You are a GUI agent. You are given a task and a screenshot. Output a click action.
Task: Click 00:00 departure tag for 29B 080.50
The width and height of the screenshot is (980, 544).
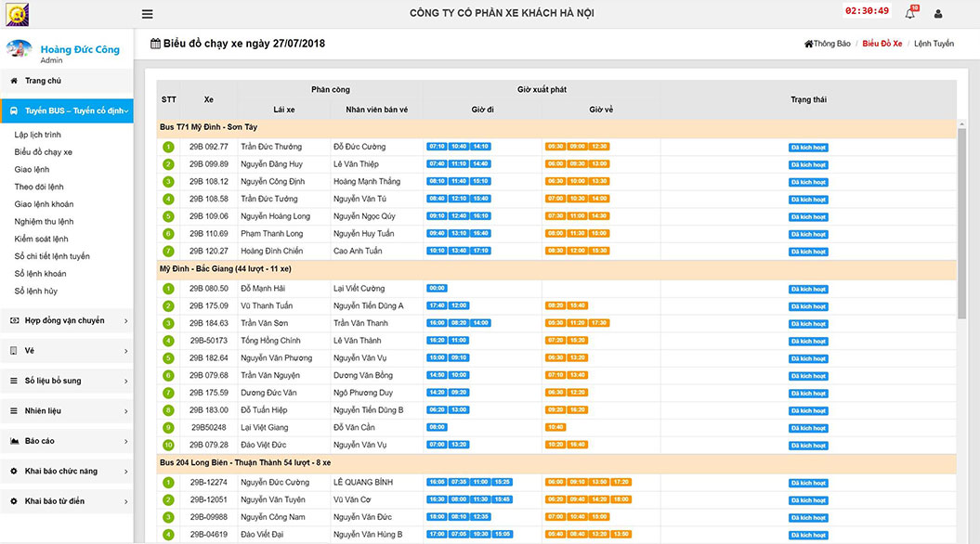pyautogui.click(x=437, y=289)
